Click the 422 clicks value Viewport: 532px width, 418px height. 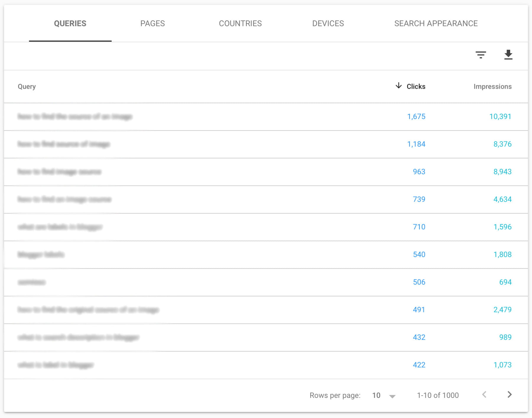(419, 365)
